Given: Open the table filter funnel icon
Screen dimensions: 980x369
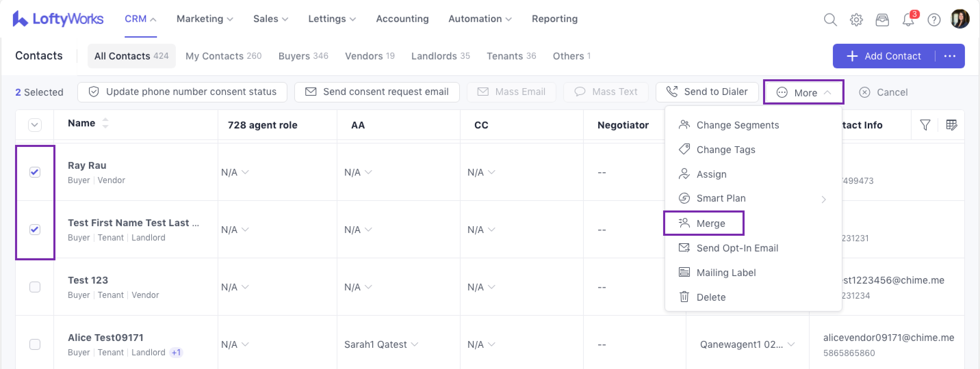Looking at the screenshot, I should pyautogui.click(x=925, y=125).
